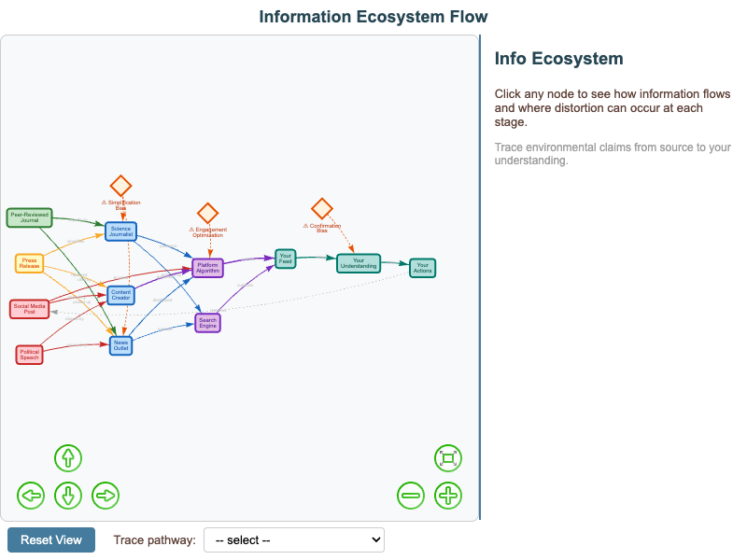
Task: Click the Simplification Bias diamond
Action: (120, 186)
